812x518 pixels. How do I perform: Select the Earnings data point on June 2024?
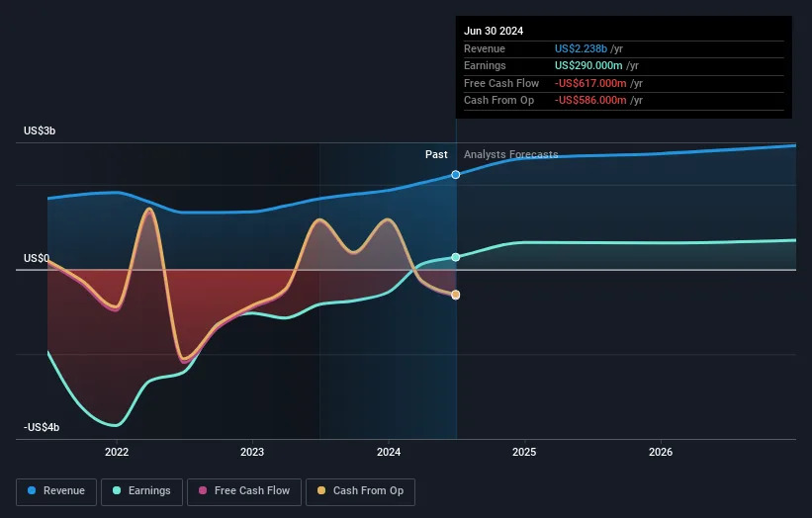coord(456,257)
